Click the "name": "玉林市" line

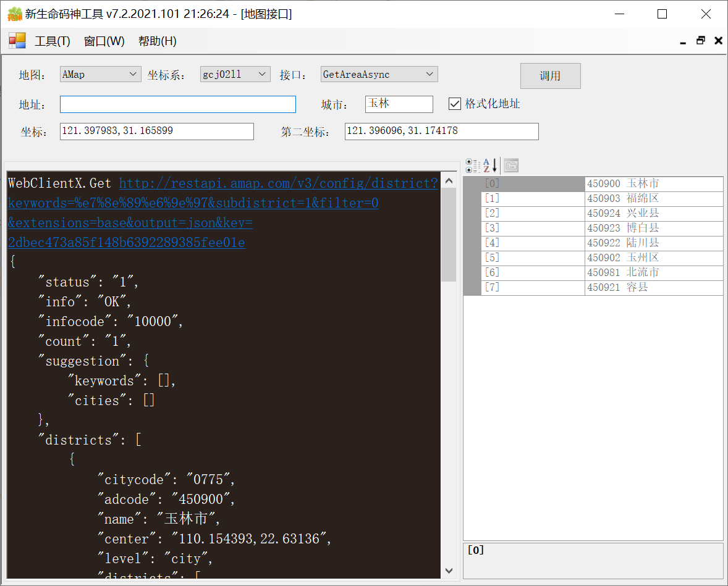(x=159, y=519)
